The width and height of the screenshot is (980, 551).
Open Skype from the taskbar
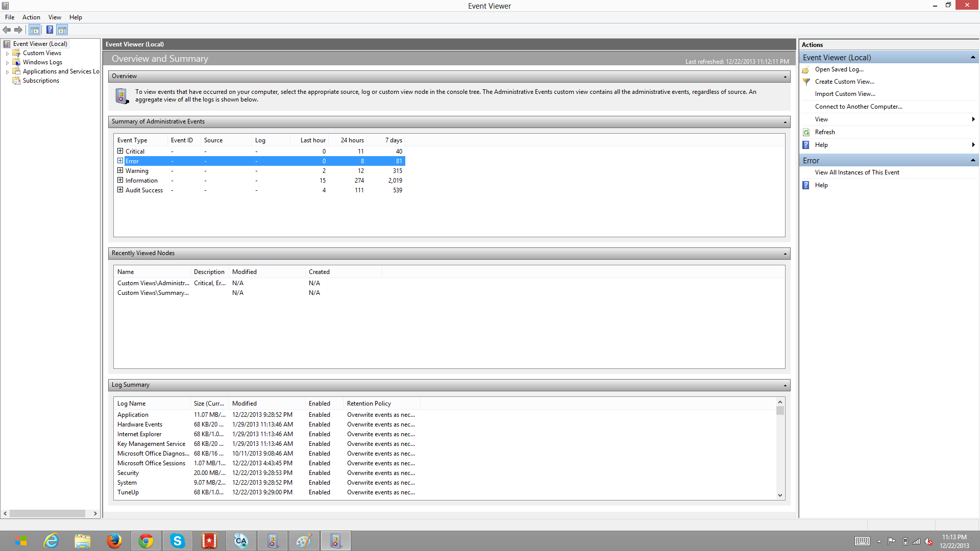click(178, 541)
